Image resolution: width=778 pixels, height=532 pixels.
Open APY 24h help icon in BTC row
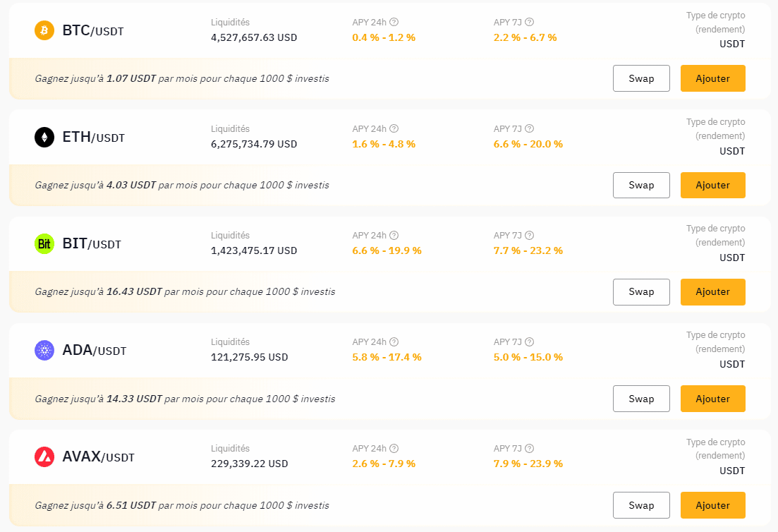pyautogui.click(x=394, y=22)
